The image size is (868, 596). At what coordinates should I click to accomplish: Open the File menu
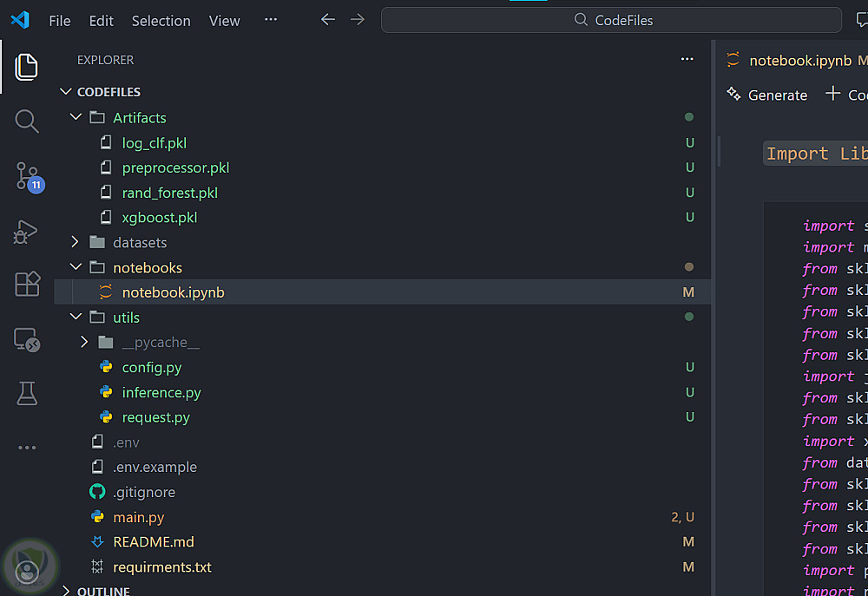tap(60, 21)
